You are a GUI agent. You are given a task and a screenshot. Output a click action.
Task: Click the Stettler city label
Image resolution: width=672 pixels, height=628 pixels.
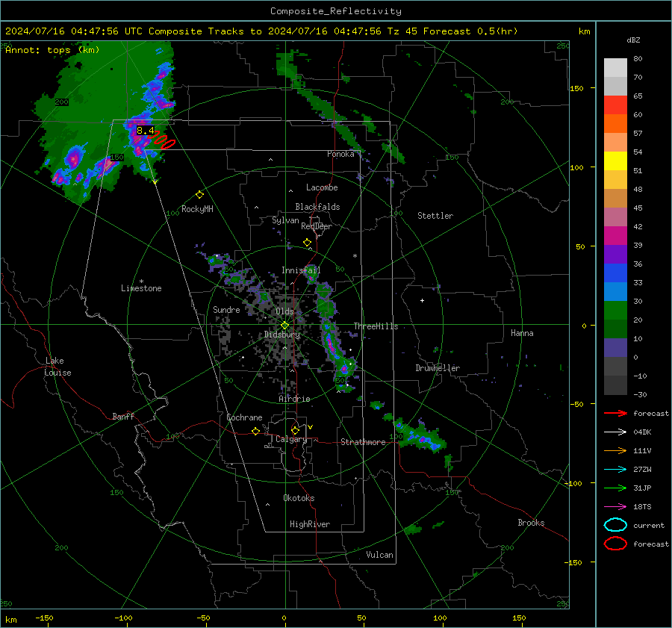435,216
